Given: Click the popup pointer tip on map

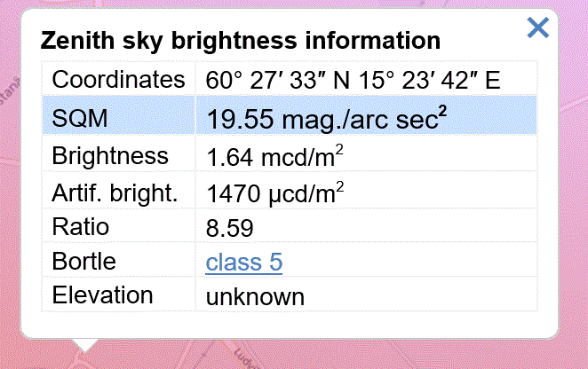Looking at the screenshot, I should [x=84, y=349].
